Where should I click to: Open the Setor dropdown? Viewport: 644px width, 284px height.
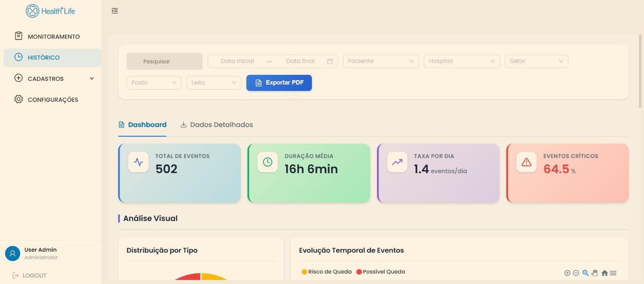[536, 61]
